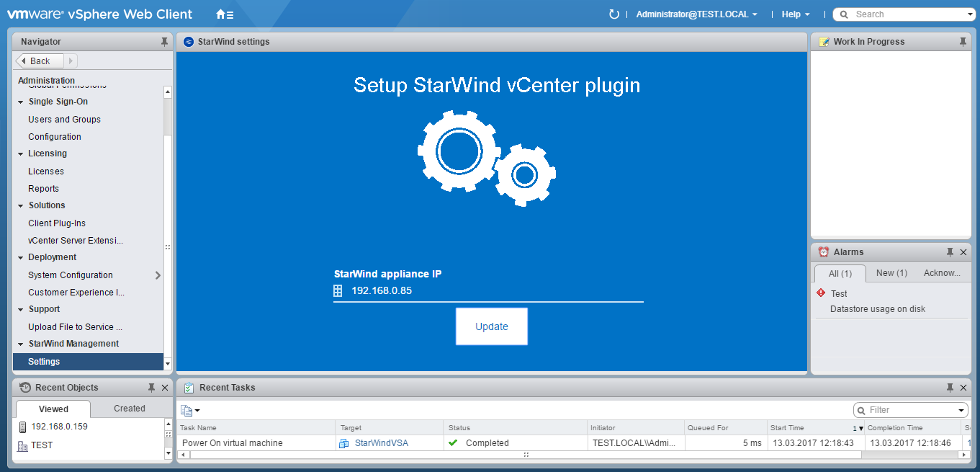
Task: Pin the Navigator panel
Action: pos(164,42)
